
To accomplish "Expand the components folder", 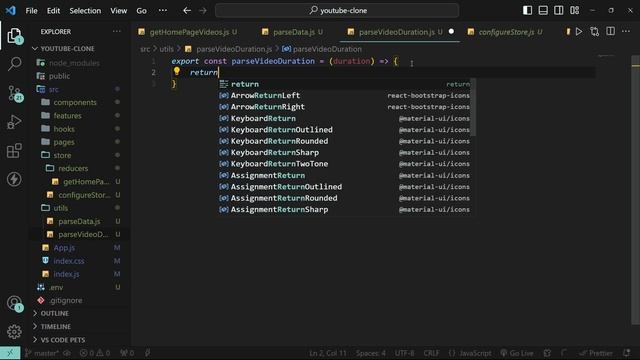I will pos(75,102).
